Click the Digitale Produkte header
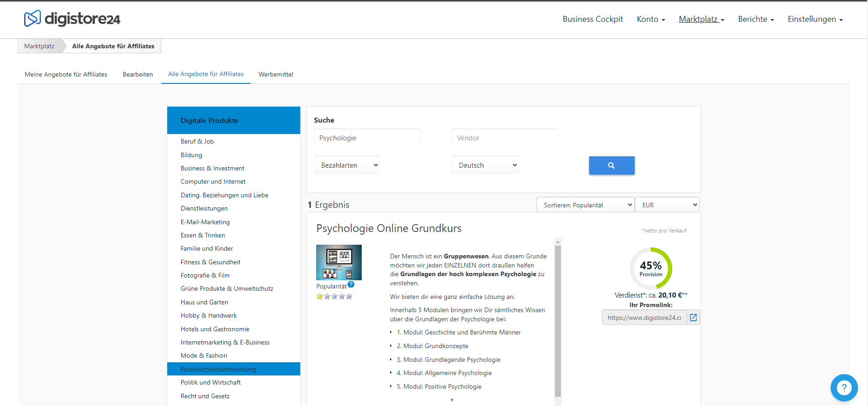This screenshot has width=868, height=406. point(233,120)
